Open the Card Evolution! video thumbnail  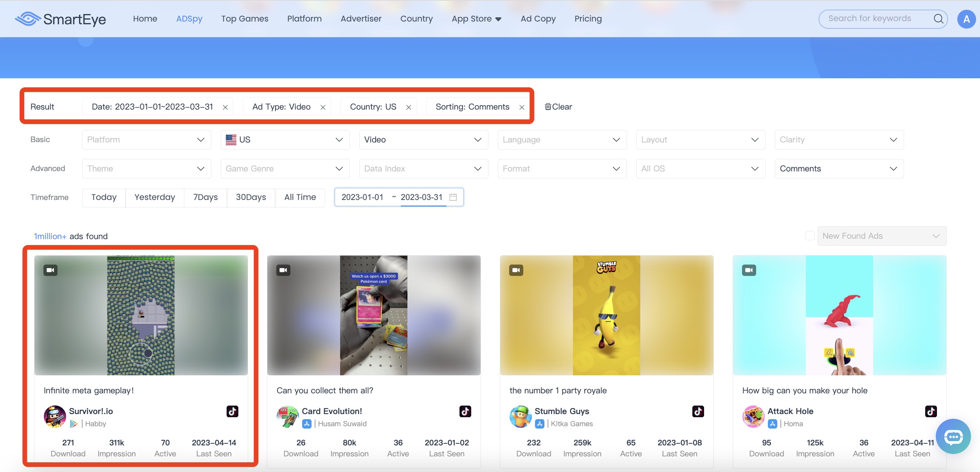tap(373, 315)
